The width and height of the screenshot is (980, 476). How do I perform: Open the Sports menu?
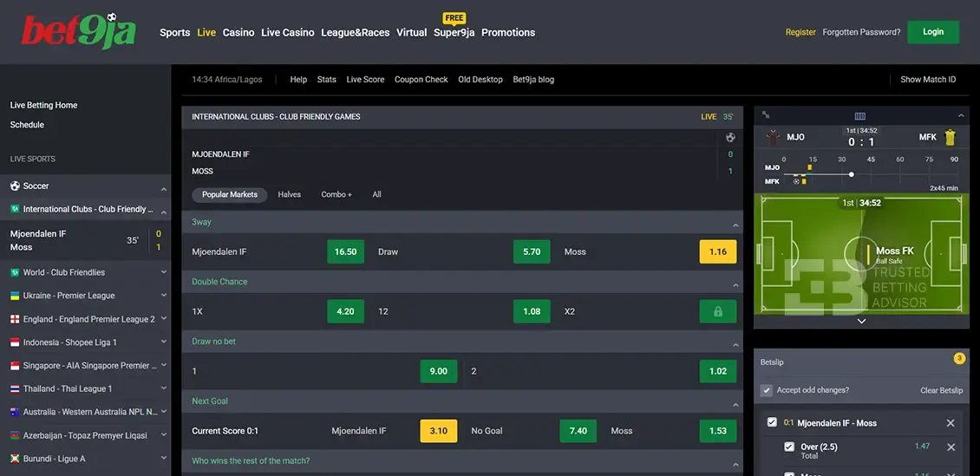[x=175, y=32]
